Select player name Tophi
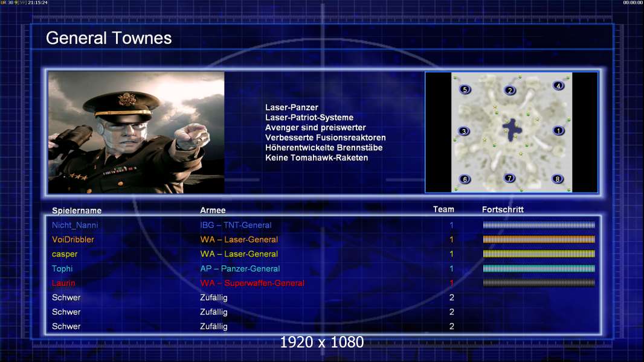Screen dimensions: 644x362 coord(62,268)
